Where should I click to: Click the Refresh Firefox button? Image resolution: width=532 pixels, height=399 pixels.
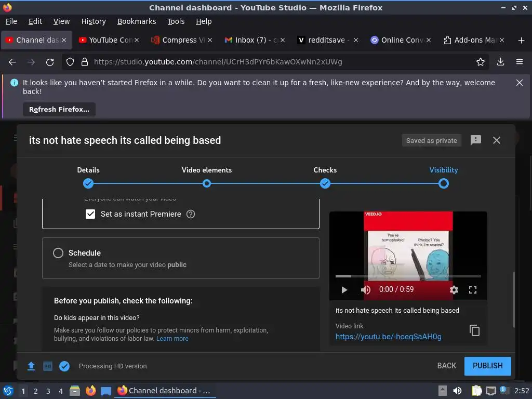click(x=59, y=109)
